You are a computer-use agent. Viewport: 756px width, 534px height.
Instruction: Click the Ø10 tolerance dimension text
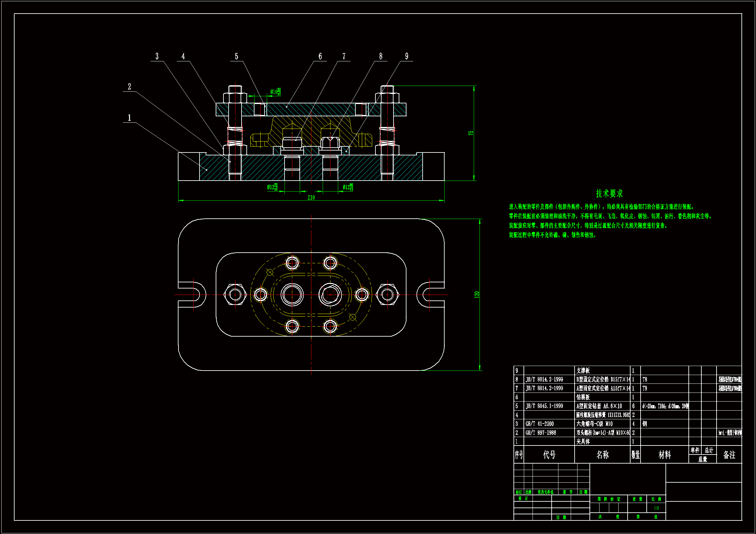(275, 92)
